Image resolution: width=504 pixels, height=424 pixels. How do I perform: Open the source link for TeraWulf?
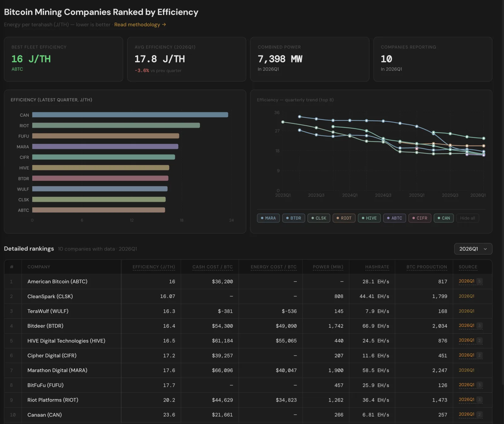pos(467,311)
